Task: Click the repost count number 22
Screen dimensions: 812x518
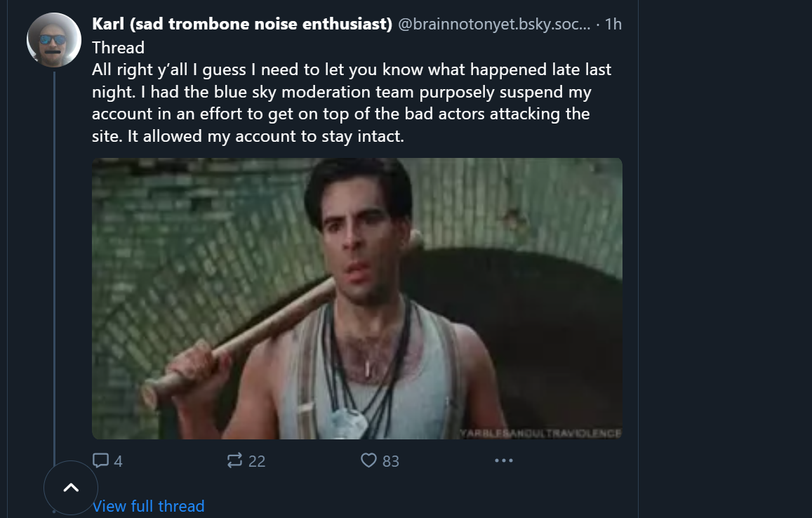Action: (x=257, y=461)
